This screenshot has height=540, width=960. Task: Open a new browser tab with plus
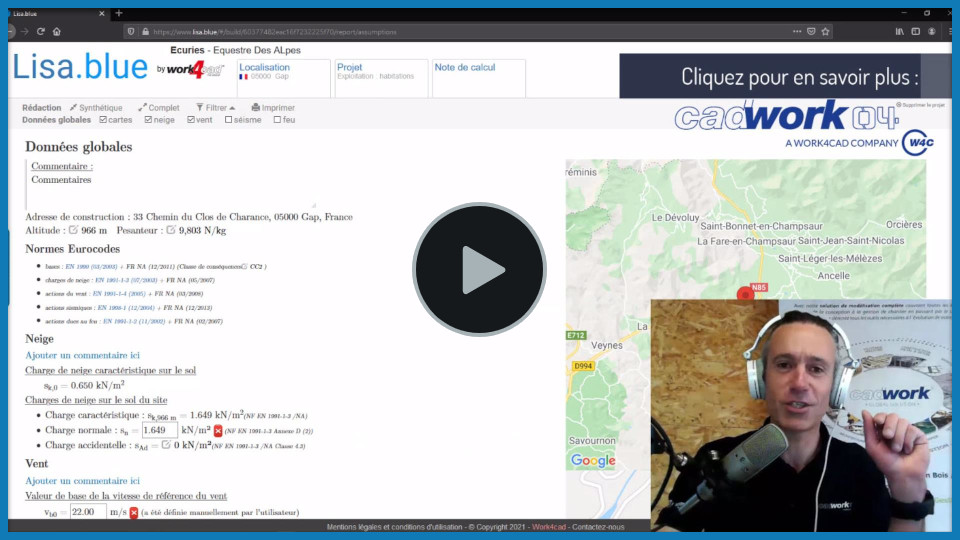click(x=119, y=13)
